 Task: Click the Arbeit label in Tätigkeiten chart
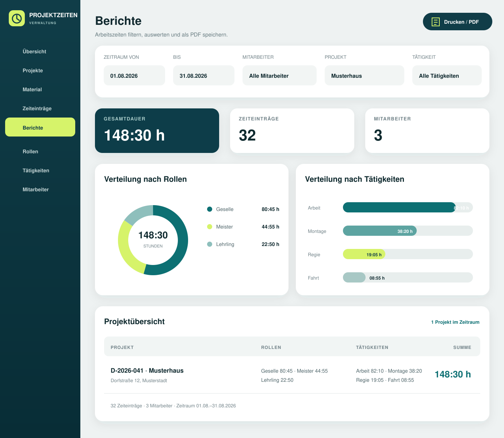(314, 208)
